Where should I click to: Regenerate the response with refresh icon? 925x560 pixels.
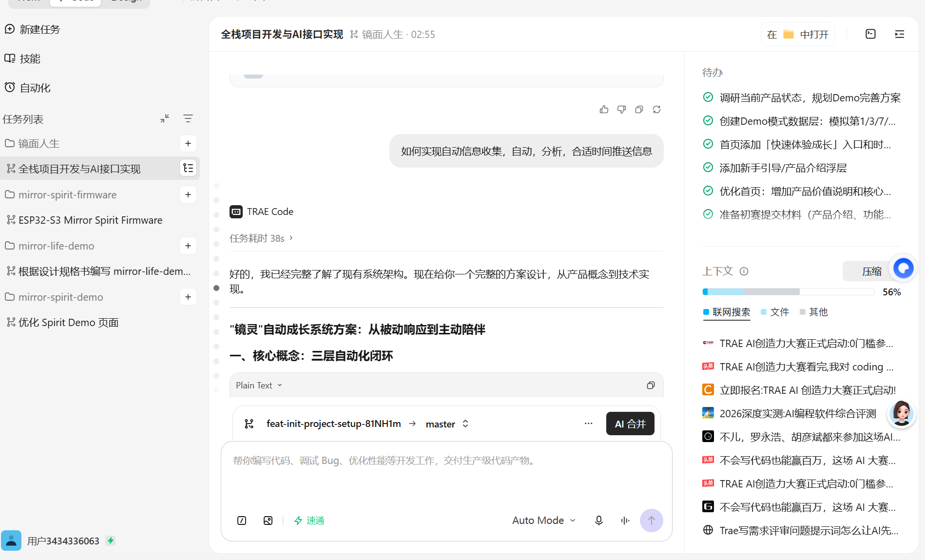click(x=656, y=110)
